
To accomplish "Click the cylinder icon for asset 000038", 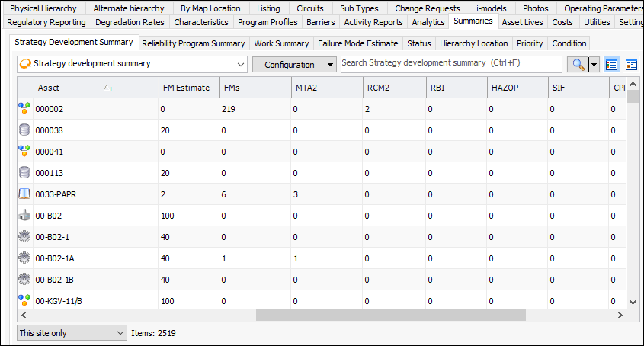I will pos(24,130).
